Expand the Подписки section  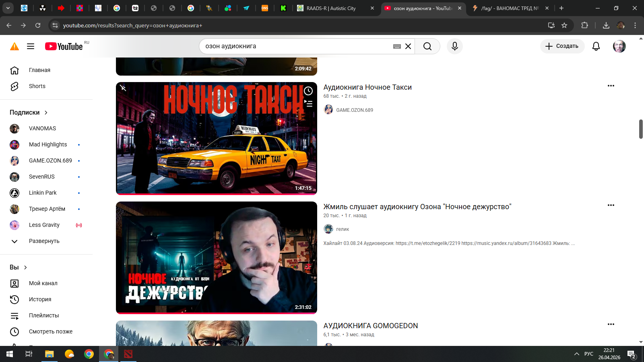coord(29,113)
